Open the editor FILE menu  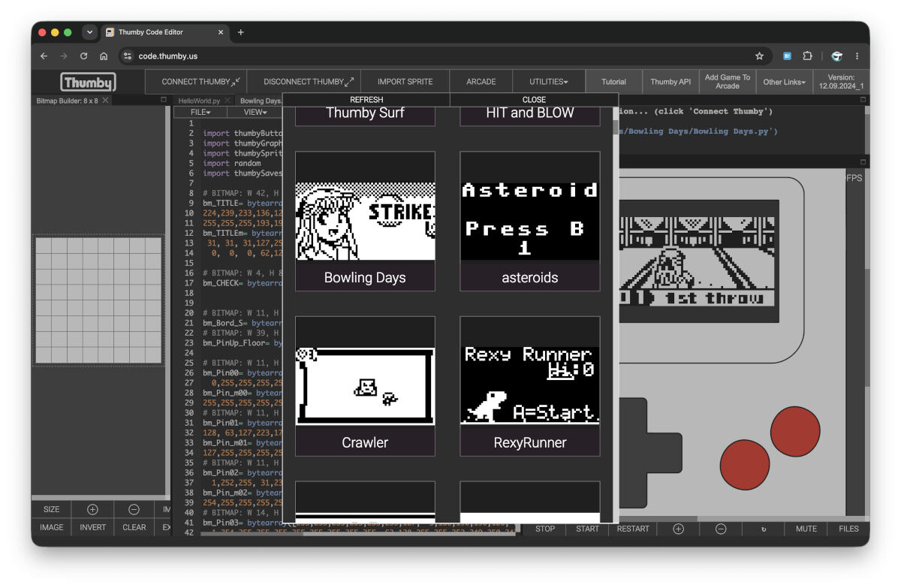tap(200, 112)
